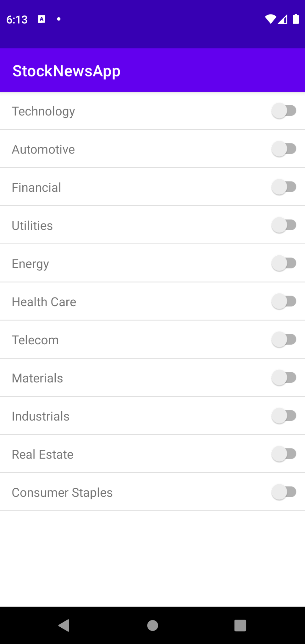
Task: Tap the battery status icon
Action: point(296,19)
